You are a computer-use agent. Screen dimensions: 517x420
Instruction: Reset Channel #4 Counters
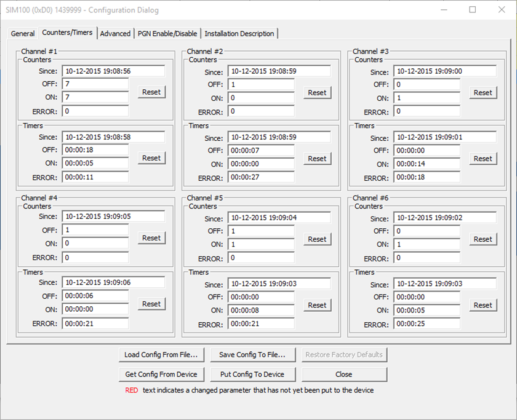tap(151, 238)
